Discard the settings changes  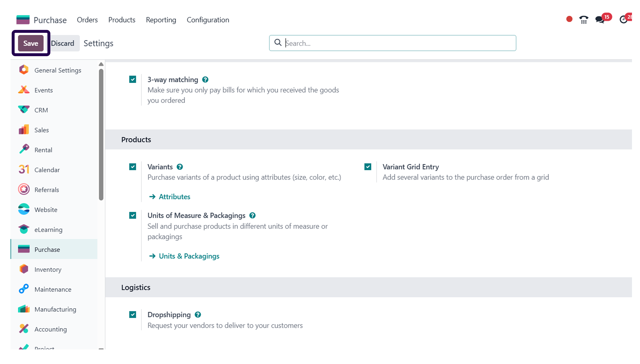point(63,43)
